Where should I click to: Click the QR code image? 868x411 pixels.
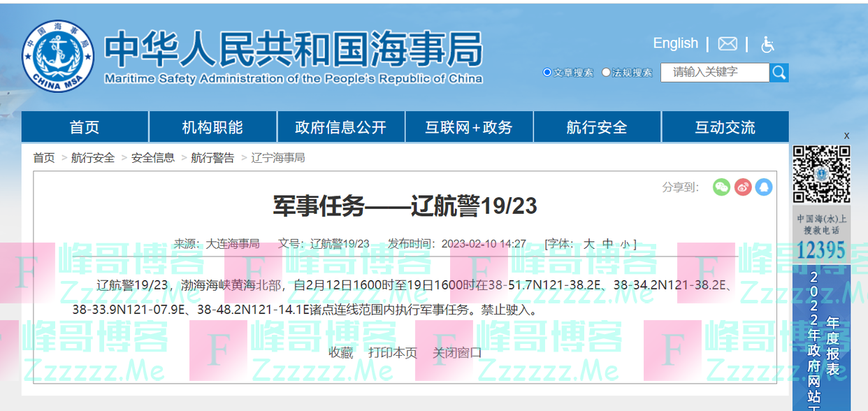point(821,174)
